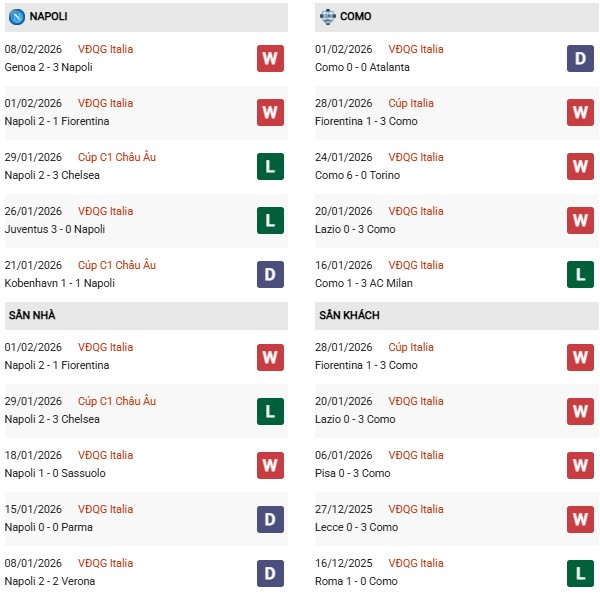
Task: Click L badge for Roma 1 - 0 Como
Action: click(x=581, y=572)
